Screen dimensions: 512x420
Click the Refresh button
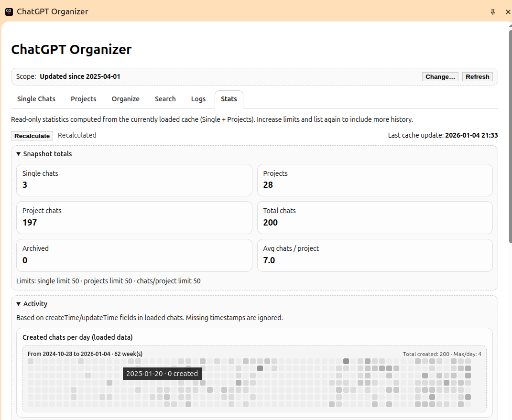pos(477,76)
